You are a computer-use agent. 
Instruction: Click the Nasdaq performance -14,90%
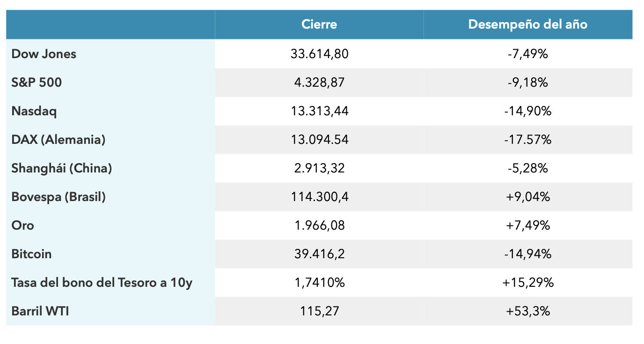click(528, 112)
